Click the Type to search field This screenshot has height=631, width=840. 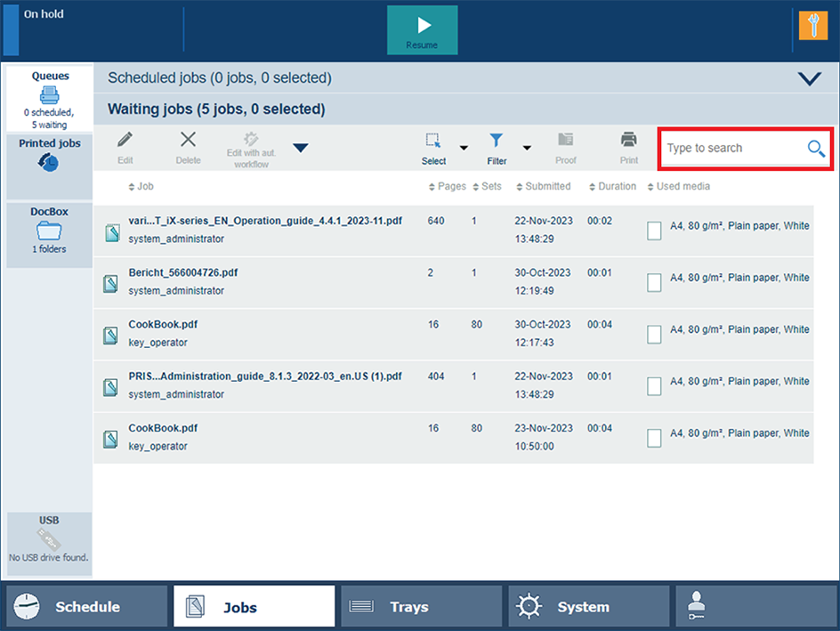point(731,149)
